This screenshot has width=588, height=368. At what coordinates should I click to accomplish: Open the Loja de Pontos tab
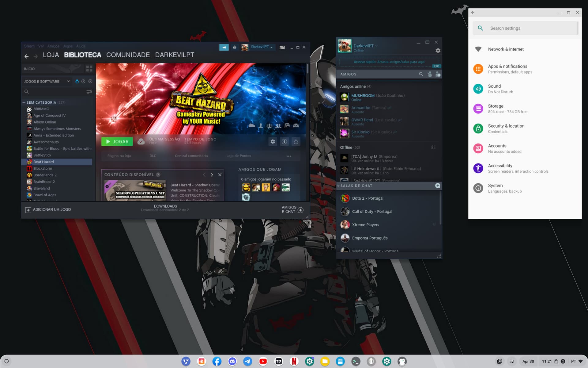(238, 155)
